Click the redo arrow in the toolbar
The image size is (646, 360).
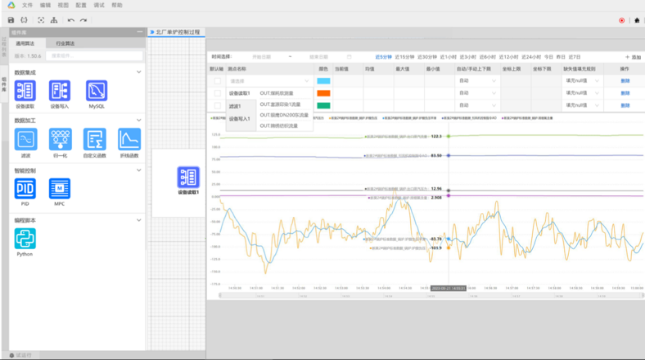[84, 20]
